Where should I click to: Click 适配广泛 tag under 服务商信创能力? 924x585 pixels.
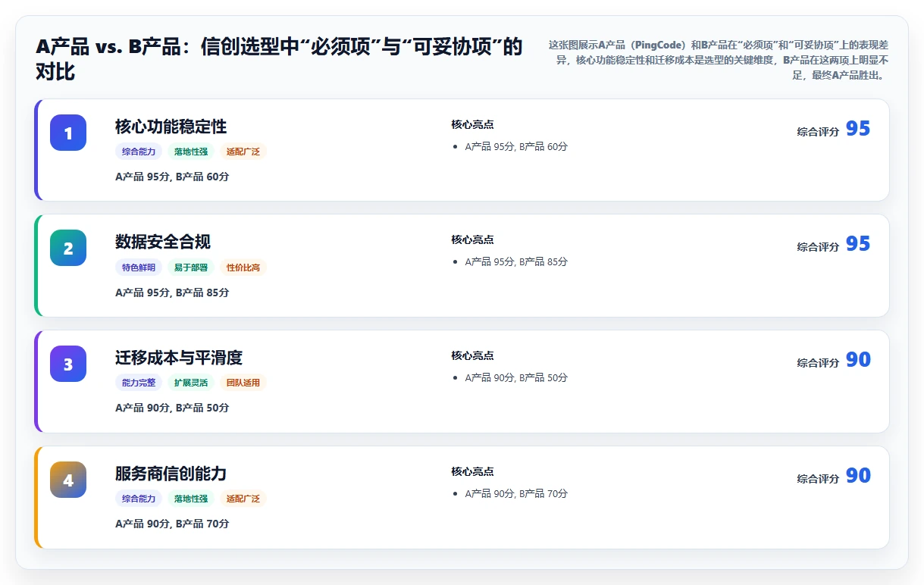[x=243, y=499]
